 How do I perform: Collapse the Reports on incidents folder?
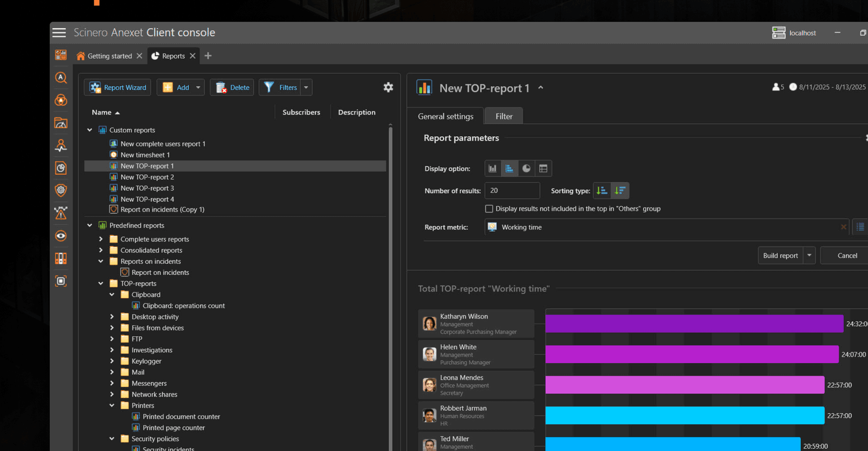pyautogui.click(x=101, y=261)
